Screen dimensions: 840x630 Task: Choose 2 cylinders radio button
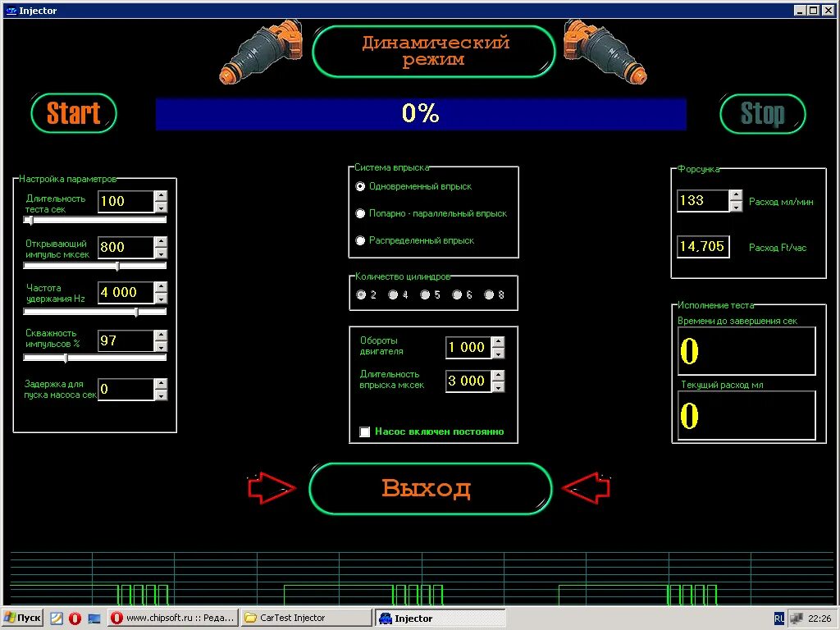coord(361,294)
